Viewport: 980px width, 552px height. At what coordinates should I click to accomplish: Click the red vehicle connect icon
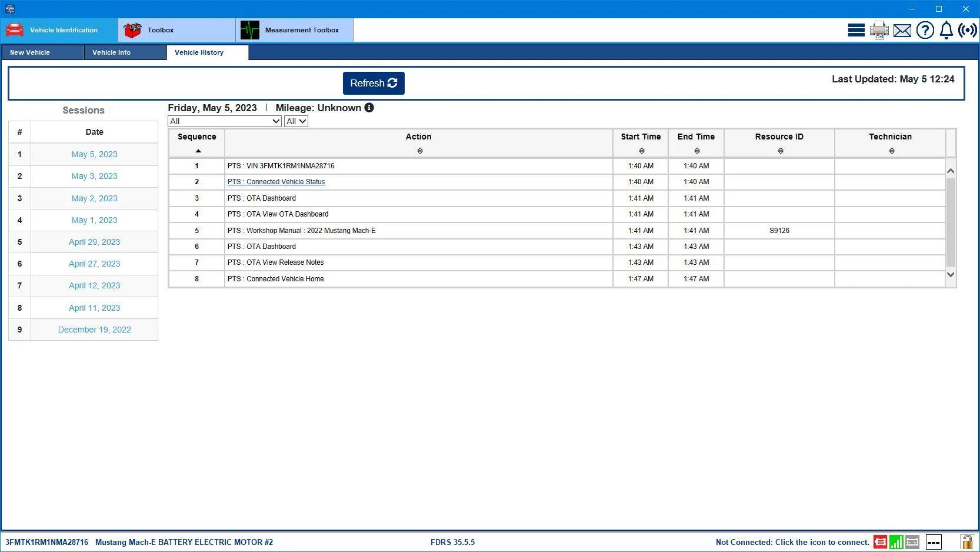click(x=880, y=542)
